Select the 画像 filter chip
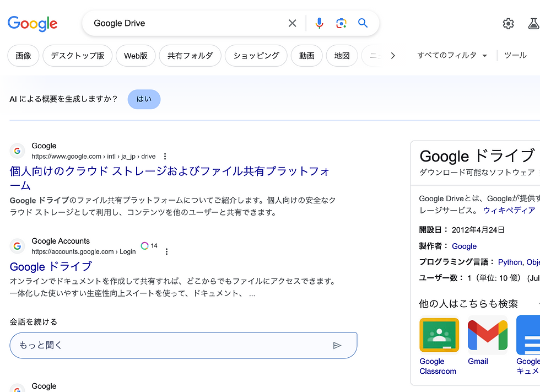The height and width of the screenshot is (392, 540). click(23, 56)
